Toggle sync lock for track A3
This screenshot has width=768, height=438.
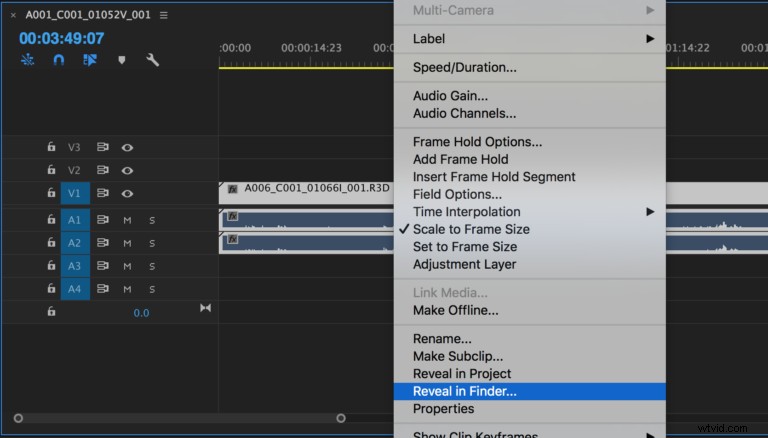[x=102, y=265]
